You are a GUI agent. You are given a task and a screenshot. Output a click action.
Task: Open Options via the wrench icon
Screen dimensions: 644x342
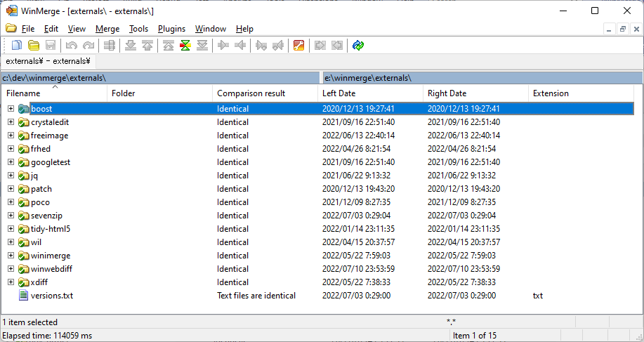pyautogui.click(x=299, y=45)
